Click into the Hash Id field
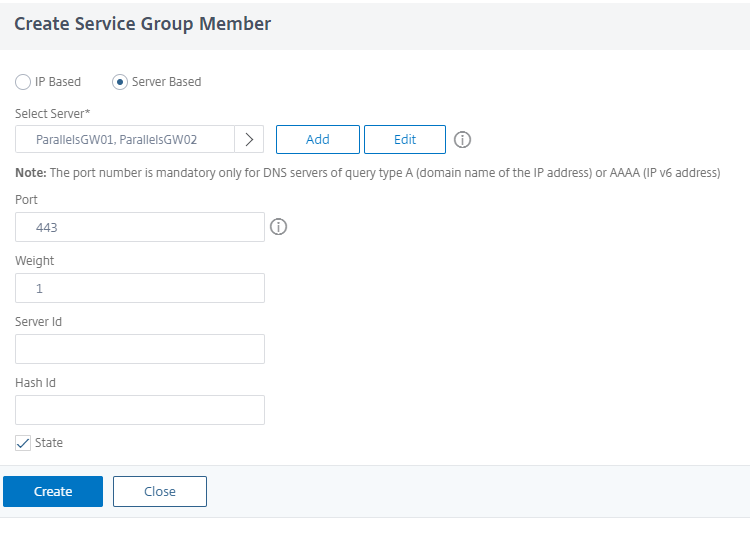The height and width of the screenshot is (533, 750). (140, 410)
